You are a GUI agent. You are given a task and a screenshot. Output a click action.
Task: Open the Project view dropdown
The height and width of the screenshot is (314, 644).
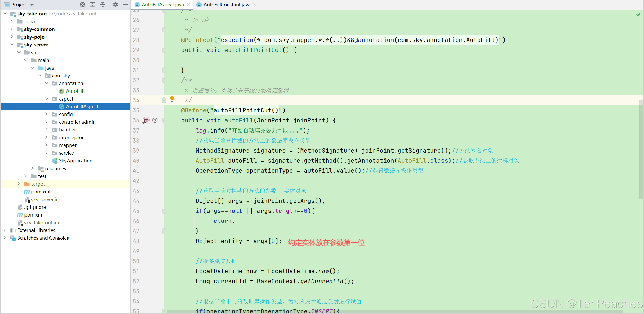point(32,5)
